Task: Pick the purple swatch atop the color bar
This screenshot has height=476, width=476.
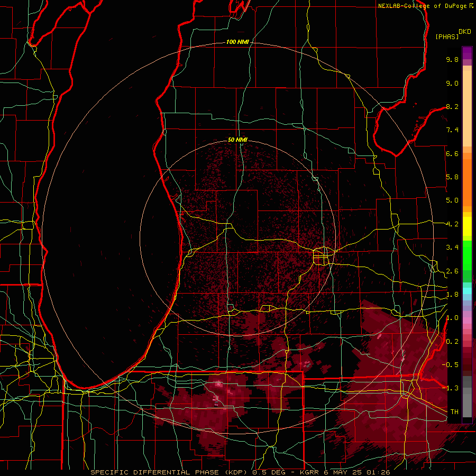Action: point(467,53)
